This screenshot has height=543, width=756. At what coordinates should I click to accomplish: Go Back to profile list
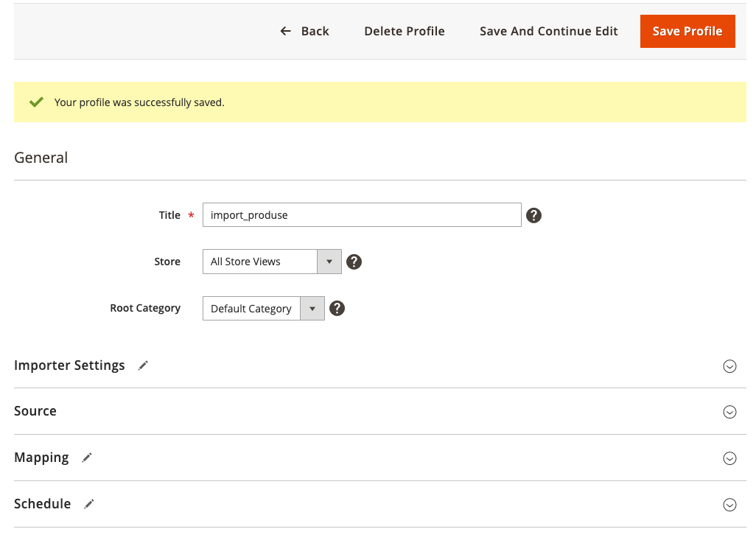coord(304,32)
